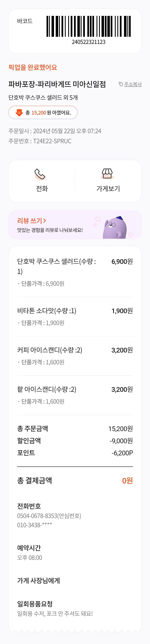
Task: Click the barcode image
Action: (88, 26)
